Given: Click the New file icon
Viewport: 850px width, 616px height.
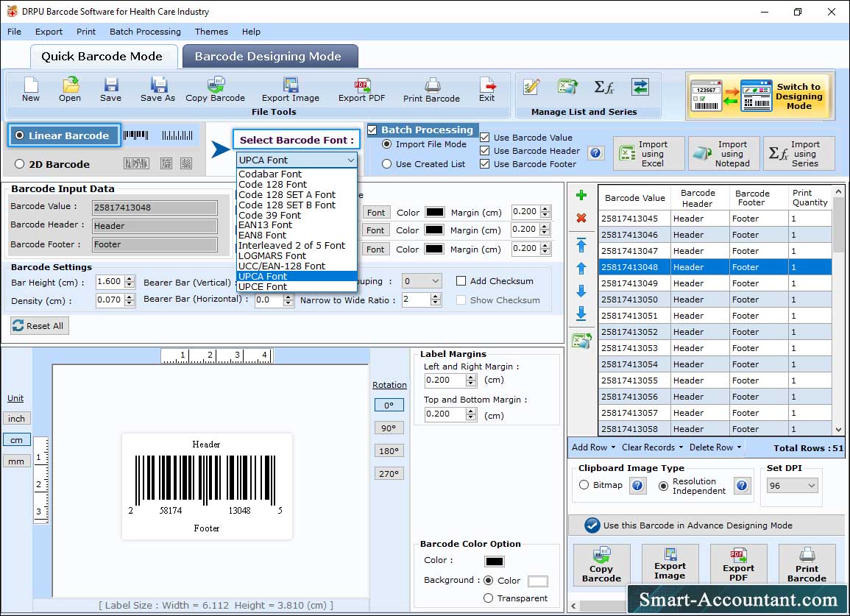Looking at the screenshot, I should click(x=31, y=90).
